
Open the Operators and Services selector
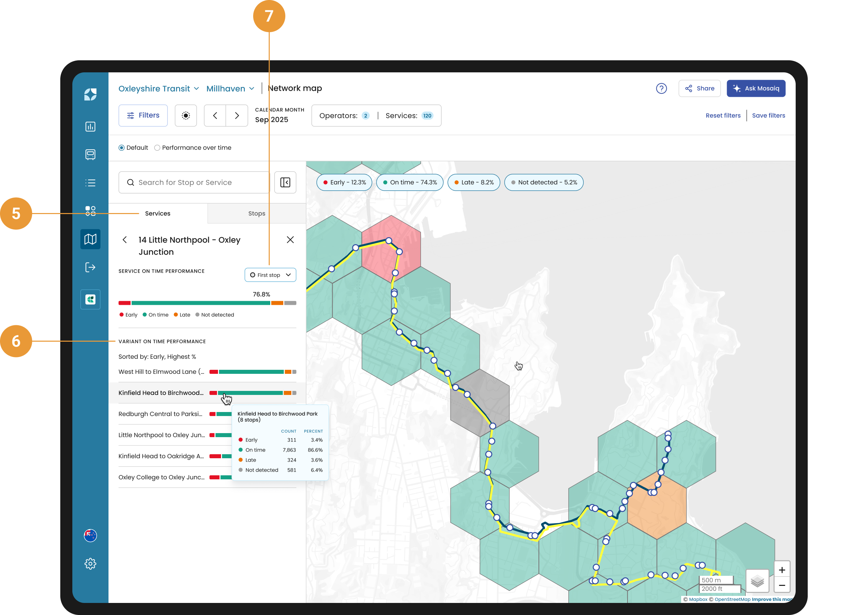376,116
